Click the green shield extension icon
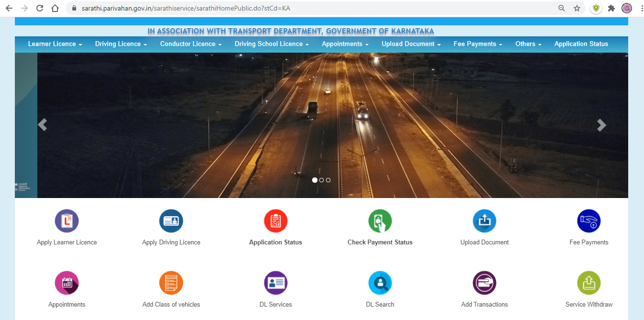Image resolution: width=644 pixels, height=320 pixels. (x=596, y=8)
